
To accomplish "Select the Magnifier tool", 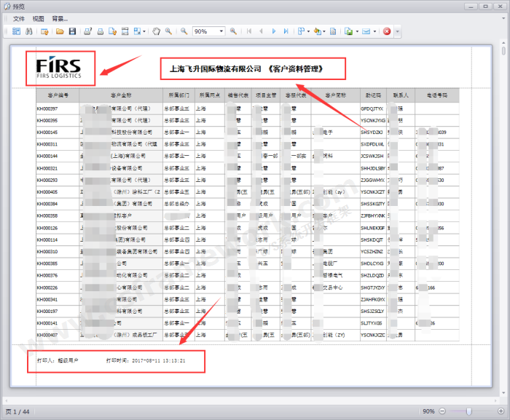I will click(168, 31).
